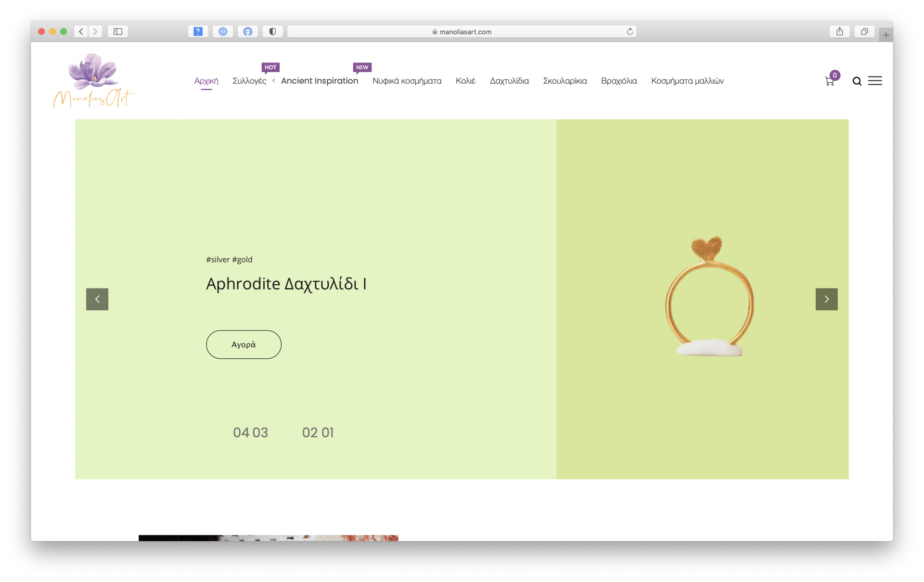Open Κοσμήματα μαλλιών menu item
This screenshot has height=582, width=924.
pyautogui.click(x=687, y=81)
